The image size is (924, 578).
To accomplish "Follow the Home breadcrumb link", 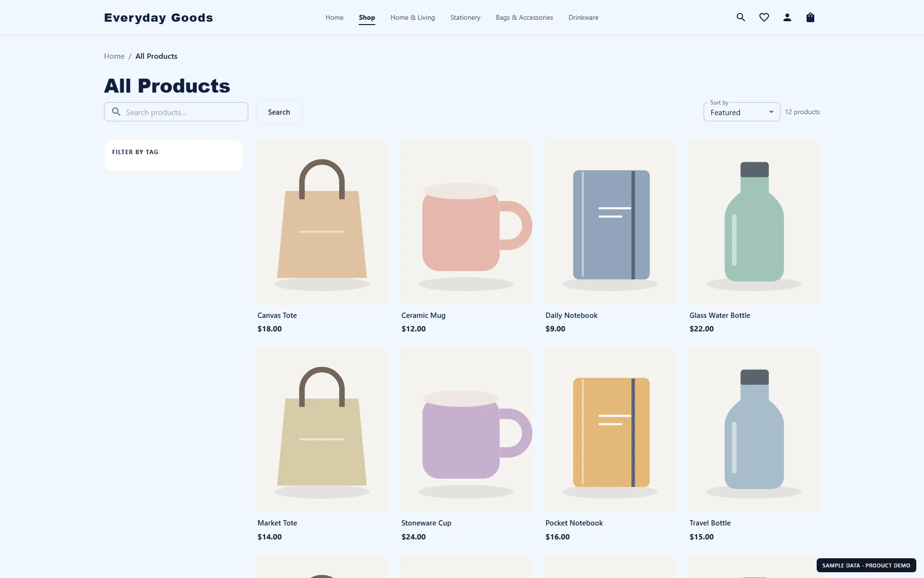I will 114,56.
